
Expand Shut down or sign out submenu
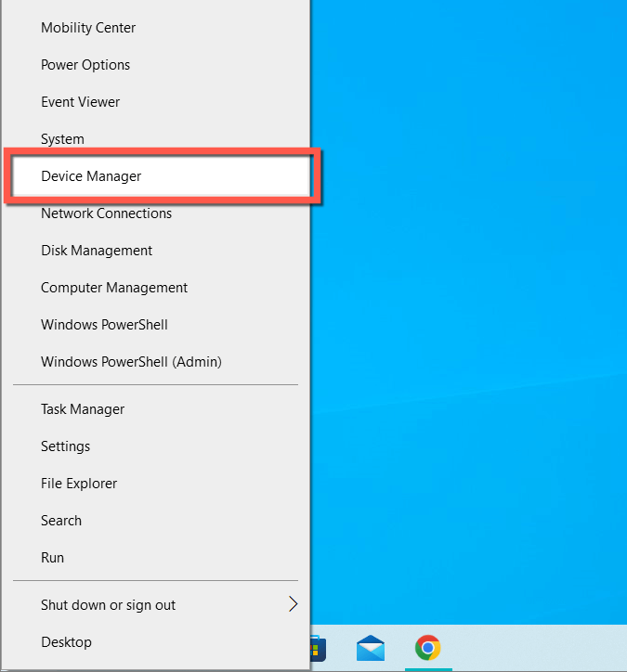coord(156,605)
